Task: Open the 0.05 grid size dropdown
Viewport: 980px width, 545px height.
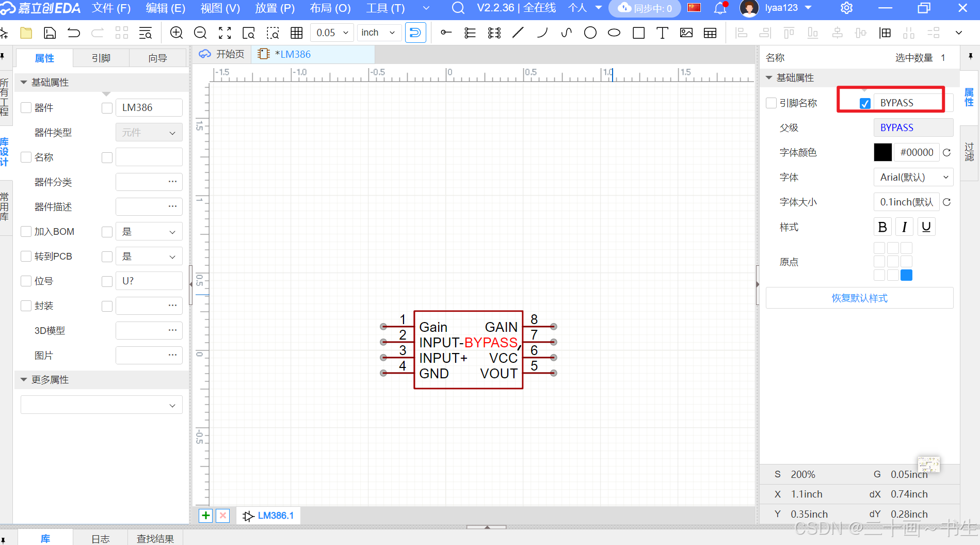Action: point(332,33)
